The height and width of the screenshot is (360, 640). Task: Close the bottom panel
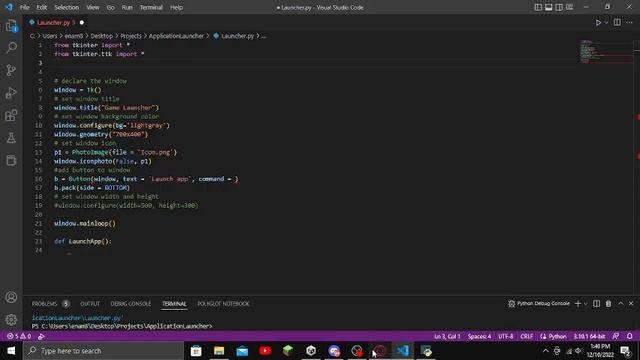[x=631, y=303]
